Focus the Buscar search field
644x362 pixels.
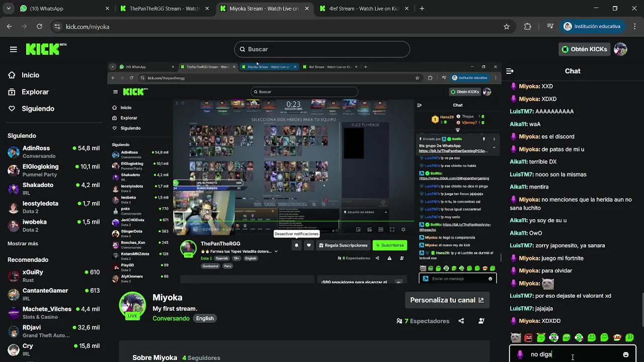(322, 49)
